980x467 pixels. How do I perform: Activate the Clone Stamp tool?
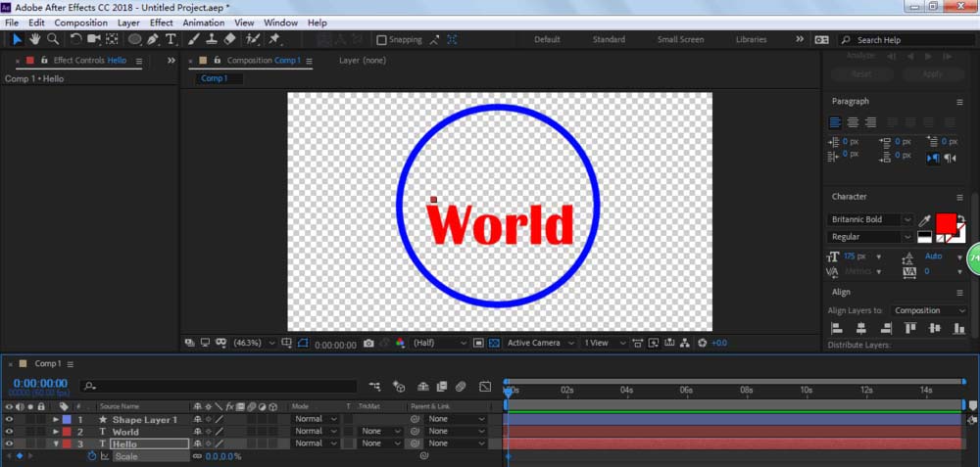pyautogui.click(x=212, y=39)
